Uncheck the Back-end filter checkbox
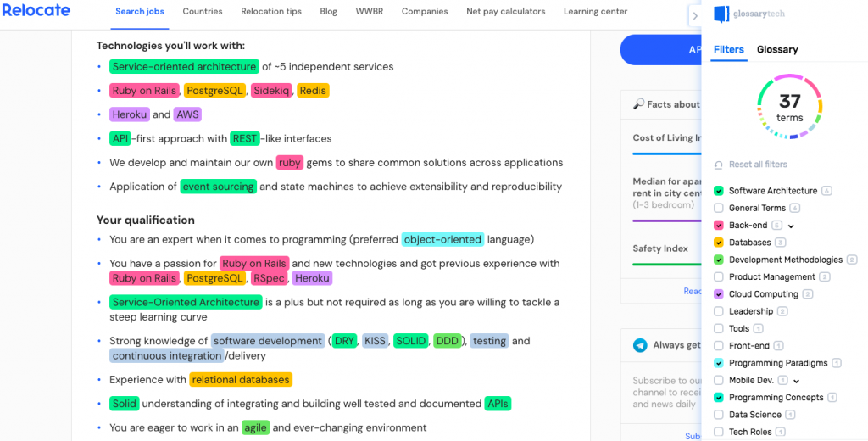868x441 pixels. pos(719,226)
